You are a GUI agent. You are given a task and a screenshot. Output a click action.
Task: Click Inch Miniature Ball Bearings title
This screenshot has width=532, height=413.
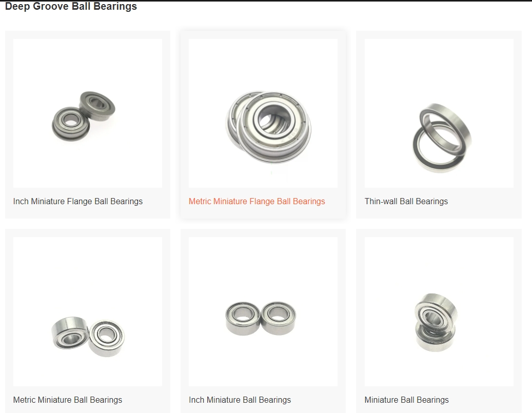[x=240, y=400]
